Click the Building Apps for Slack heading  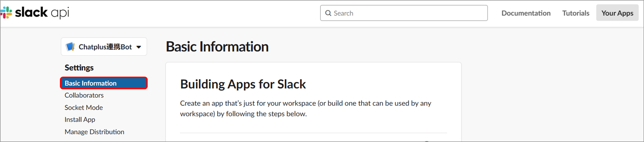pyautogui.click(x=243, y=84)
